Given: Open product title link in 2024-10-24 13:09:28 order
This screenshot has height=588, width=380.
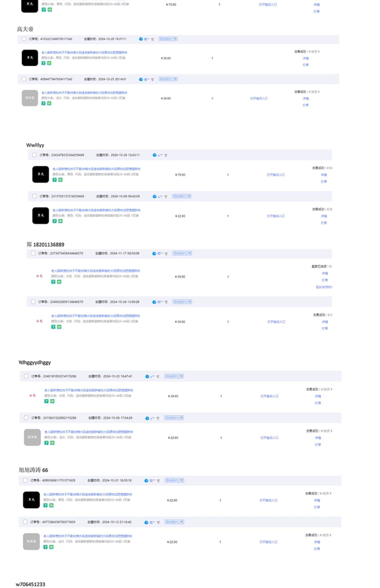Looking at the screenshot, I should [96, 316].
